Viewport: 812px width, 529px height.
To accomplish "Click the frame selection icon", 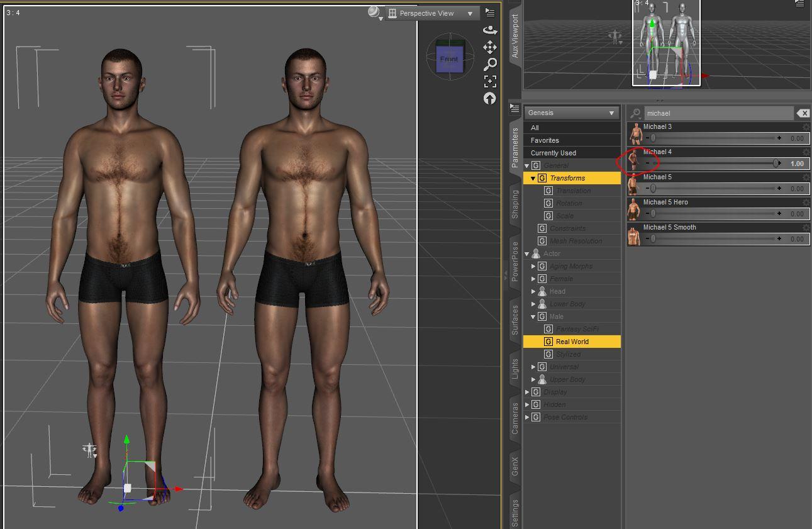I will point(490,81).
